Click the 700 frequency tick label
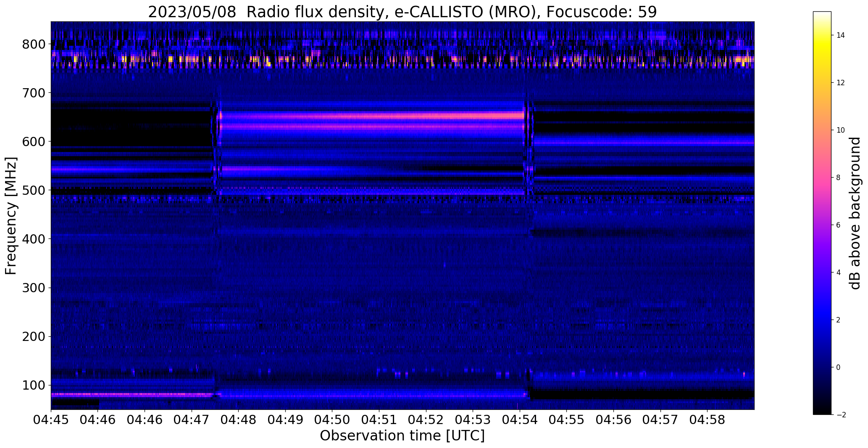Image resolution: width=868 pixels, height=448 pixels. click(34, 93)
